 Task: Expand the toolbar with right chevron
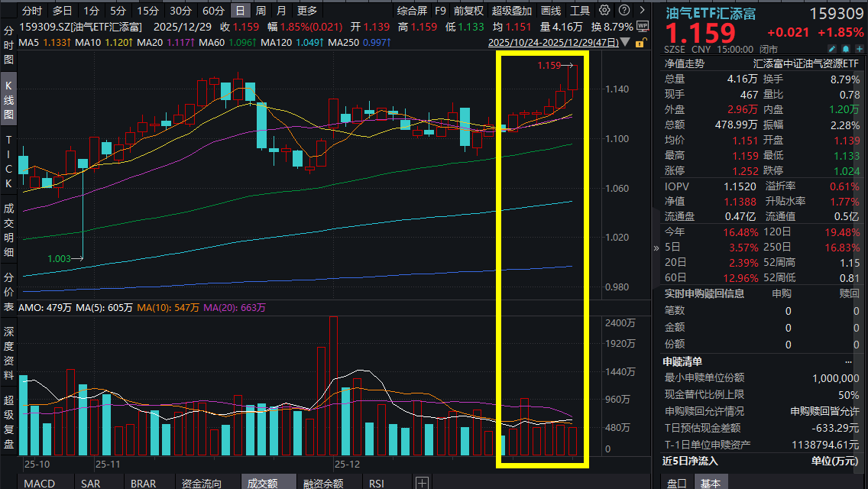pyautogui.click(x=642, y=10)
